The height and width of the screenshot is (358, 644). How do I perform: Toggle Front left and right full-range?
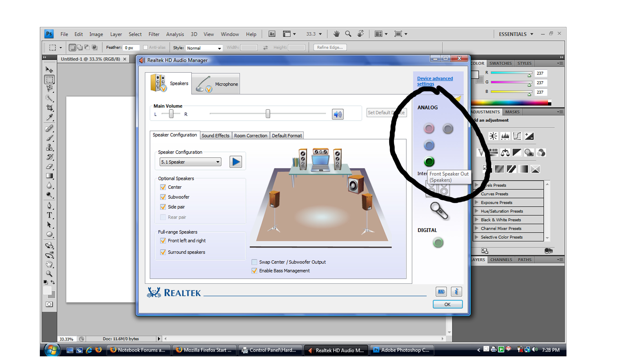tap(163, 241)
